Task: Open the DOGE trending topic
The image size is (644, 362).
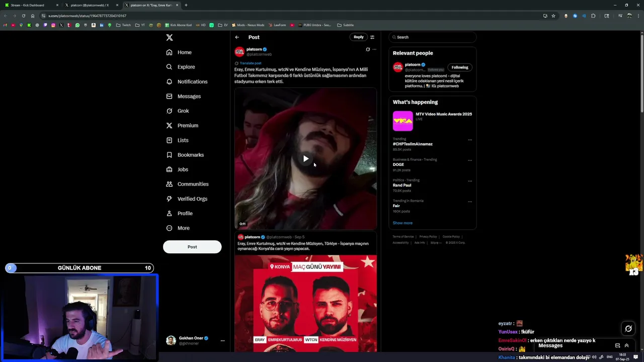Action: [x=398, y=165]
